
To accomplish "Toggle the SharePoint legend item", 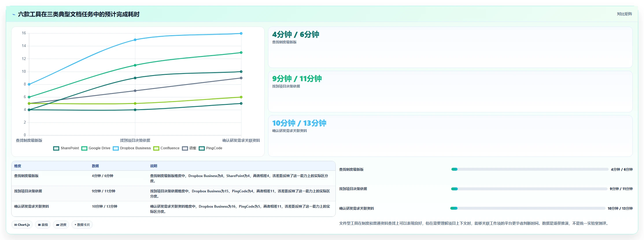I will [66, 148].
